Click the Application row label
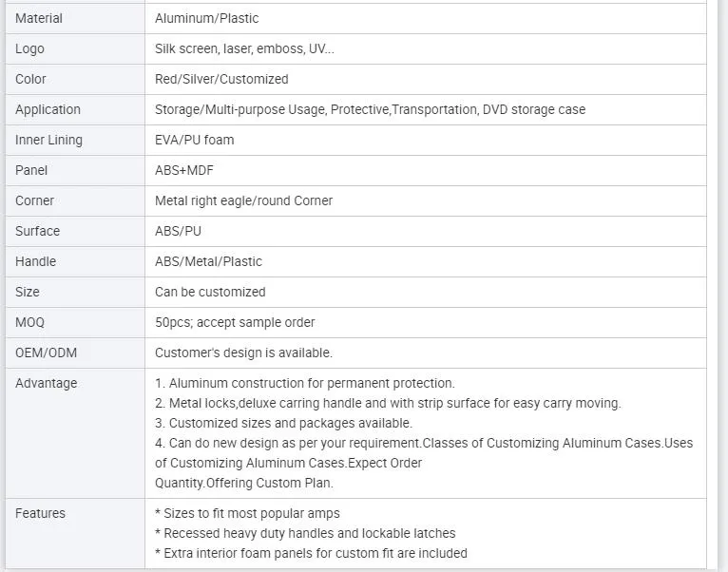This screenshot has height=572, width=728. point(48,109)
